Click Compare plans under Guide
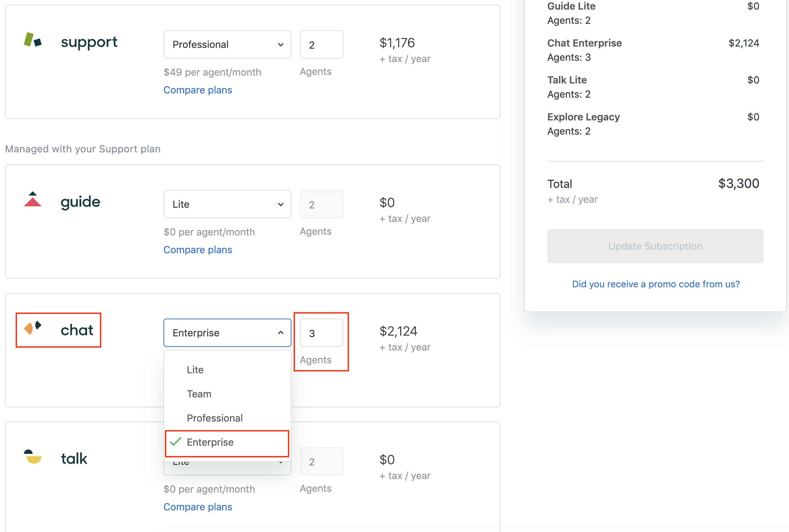Screen dimensions: 789x532 tap(198, 250)
